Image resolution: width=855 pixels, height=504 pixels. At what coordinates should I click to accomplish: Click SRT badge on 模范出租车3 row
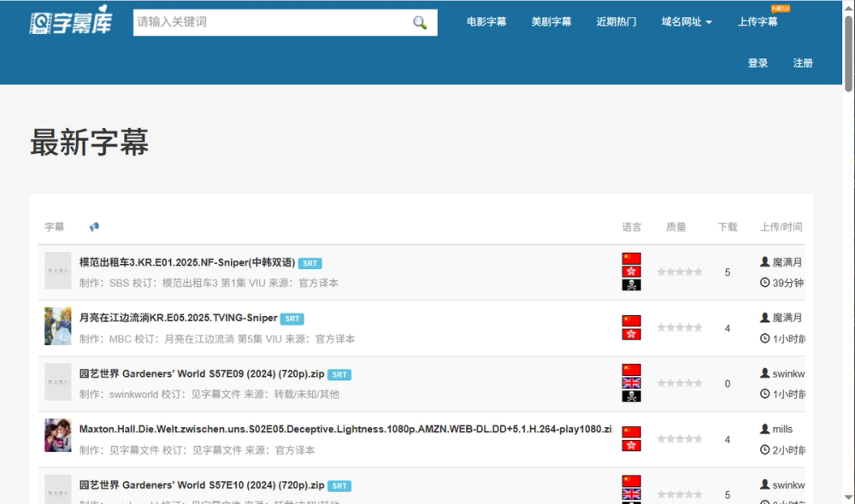[310, 263]
